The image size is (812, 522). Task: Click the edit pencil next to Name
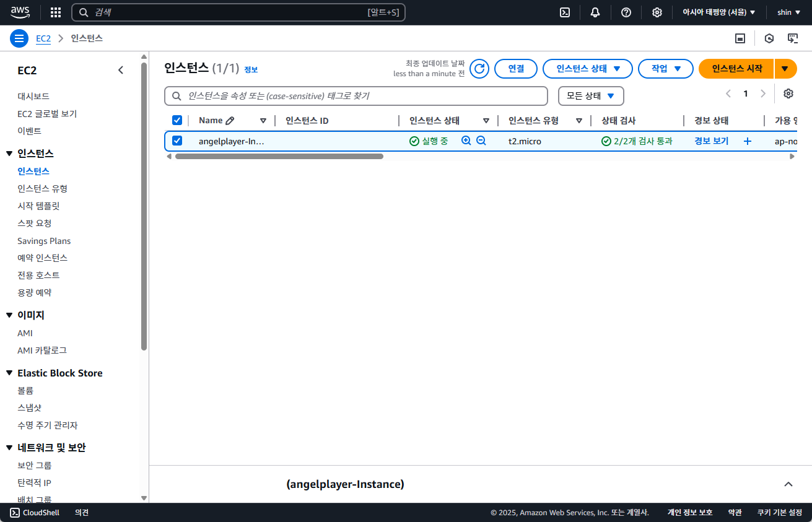(x=230, y=121)
